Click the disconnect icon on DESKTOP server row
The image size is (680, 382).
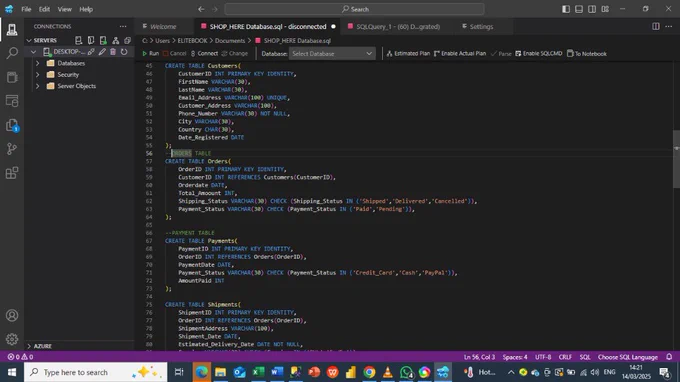pos(91,52)
